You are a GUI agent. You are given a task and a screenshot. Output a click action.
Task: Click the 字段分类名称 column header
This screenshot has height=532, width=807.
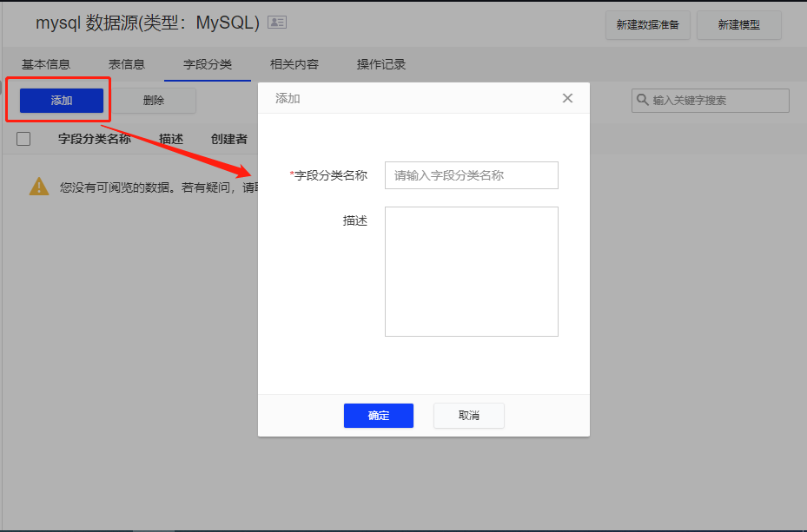click(96, 138)
